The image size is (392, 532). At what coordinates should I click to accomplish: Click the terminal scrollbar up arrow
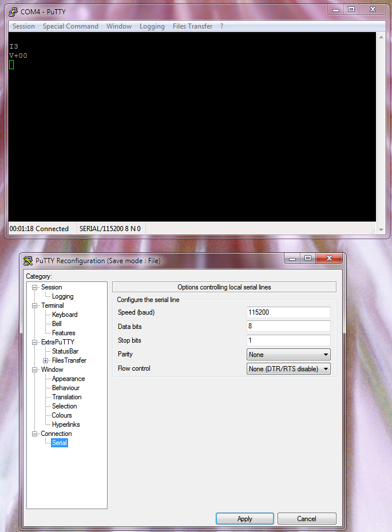(381, 37)
